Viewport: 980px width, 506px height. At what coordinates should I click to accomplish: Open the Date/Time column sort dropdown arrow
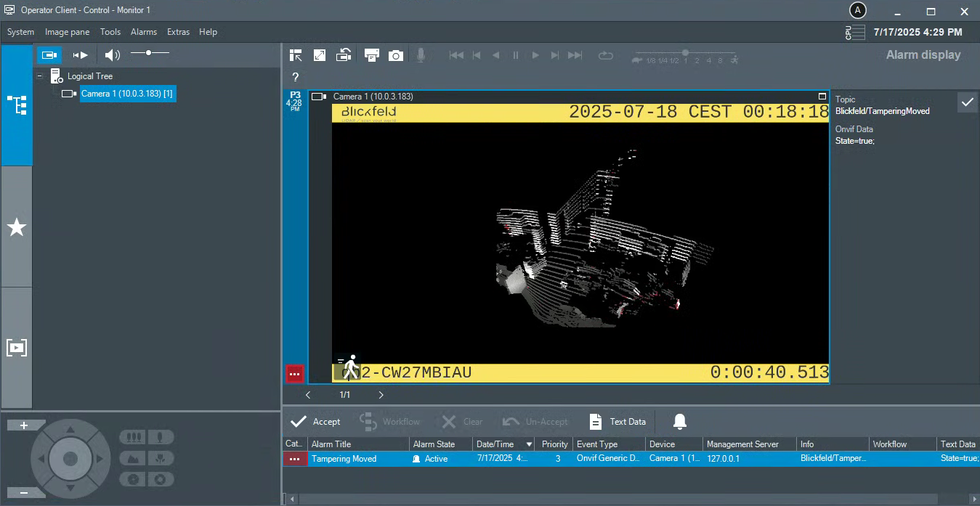tap(529, 444)
